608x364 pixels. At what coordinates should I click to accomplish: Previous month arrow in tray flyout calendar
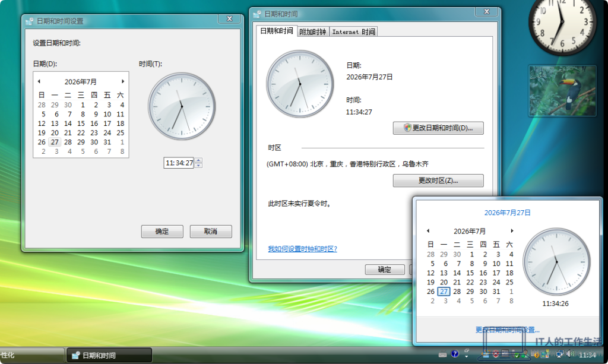tap(428, 230)
